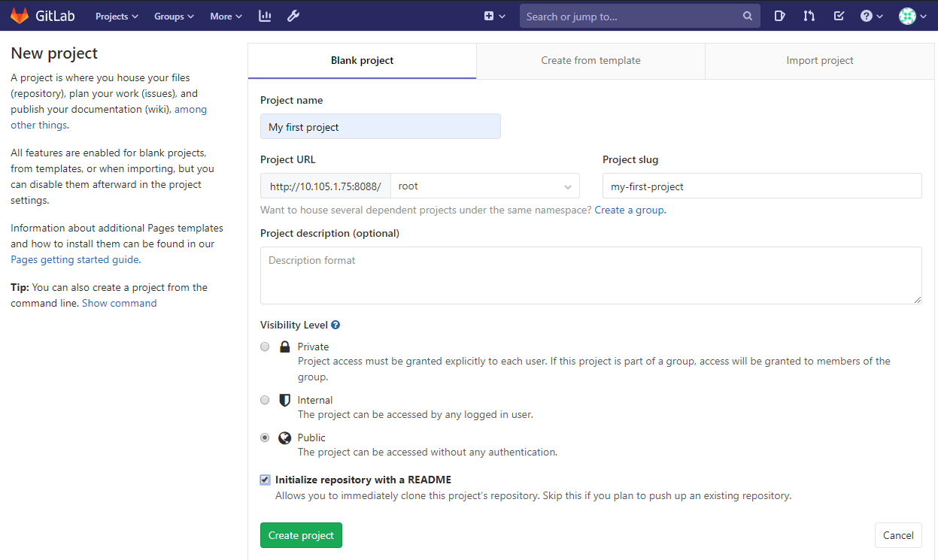Open Pages getting started guide link
The height and width of the screenshot is (560, 938).
[x=74, y=259]
